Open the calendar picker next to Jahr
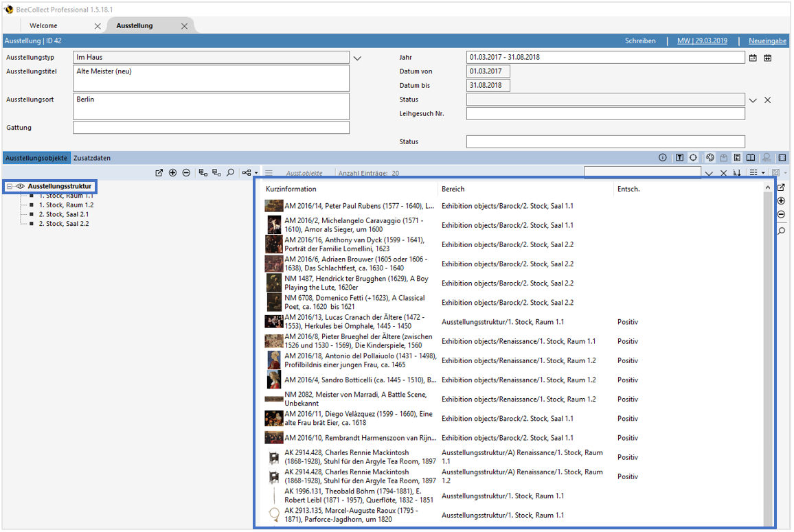The height and width of the screenshot is (532, 794). [x=753, y=58]
